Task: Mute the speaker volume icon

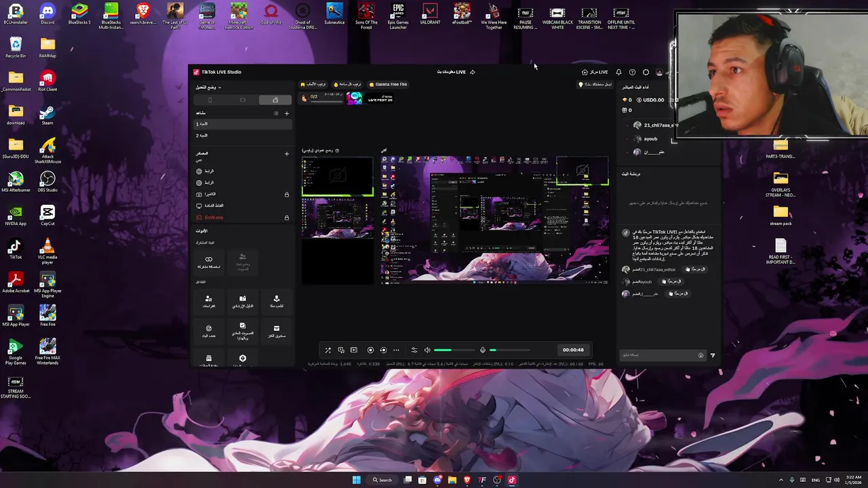Action: (427, 350)
